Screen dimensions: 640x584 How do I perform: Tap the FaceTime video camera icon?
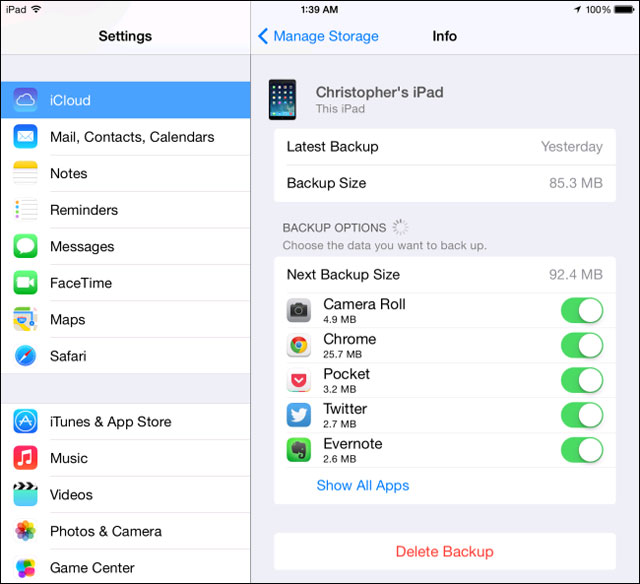click(25, 282)
